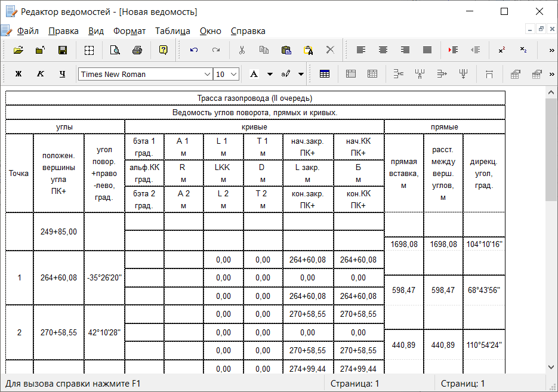
Task: Select the cell containing 249+85,00
Action: click(x=58, y=231)
